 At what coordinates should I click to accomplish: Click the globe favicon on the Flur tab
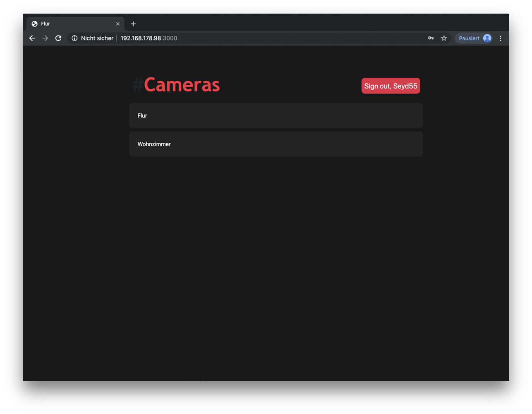pos(35,24)
